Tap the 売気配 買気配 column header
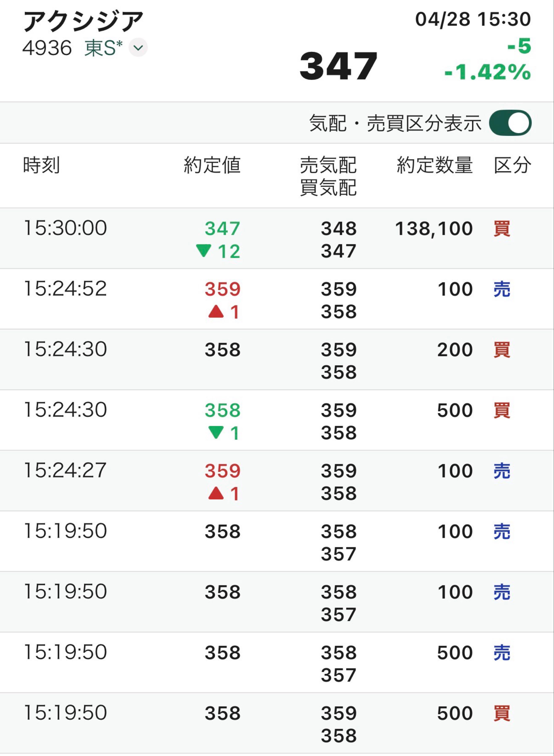The width and height of the screenshot is (554, 756). pyautogui.click(x=328, y=176)
